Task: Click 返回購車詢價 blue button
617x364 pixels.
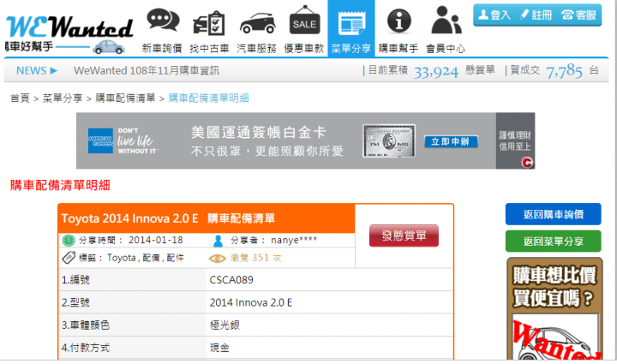Action: [x=554, y=214]
